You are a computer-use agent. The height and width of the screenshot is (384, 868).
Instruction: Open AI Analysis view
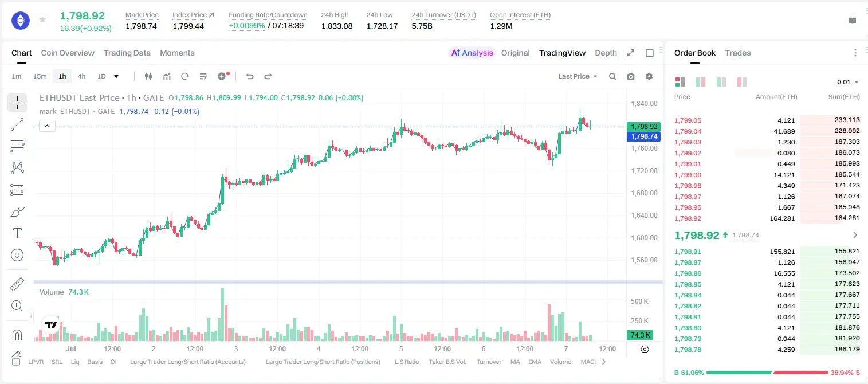(x=472, y=53)
